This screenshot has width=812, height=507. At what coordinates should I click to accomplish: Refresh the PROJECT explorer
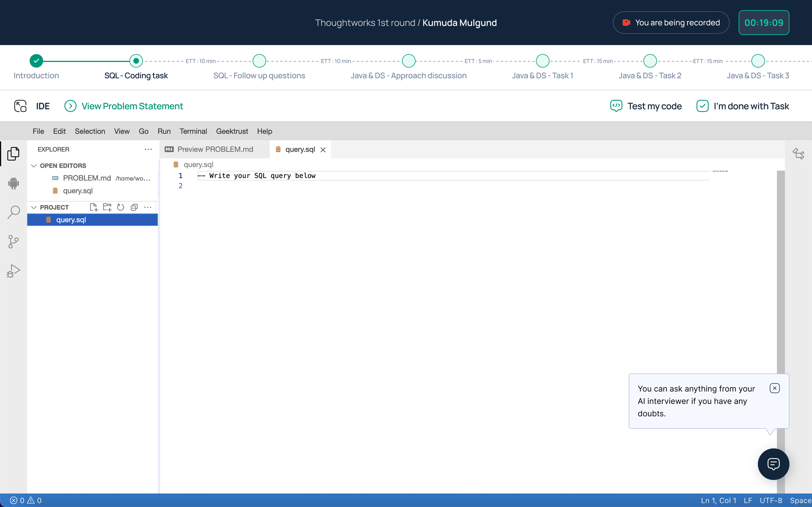[120, 207]
